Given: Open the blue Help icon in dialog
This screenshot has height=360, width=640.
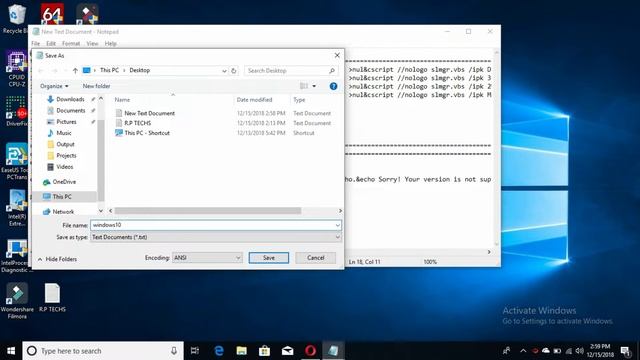Looking at the screenshot, I should click(x=333, y=86).
